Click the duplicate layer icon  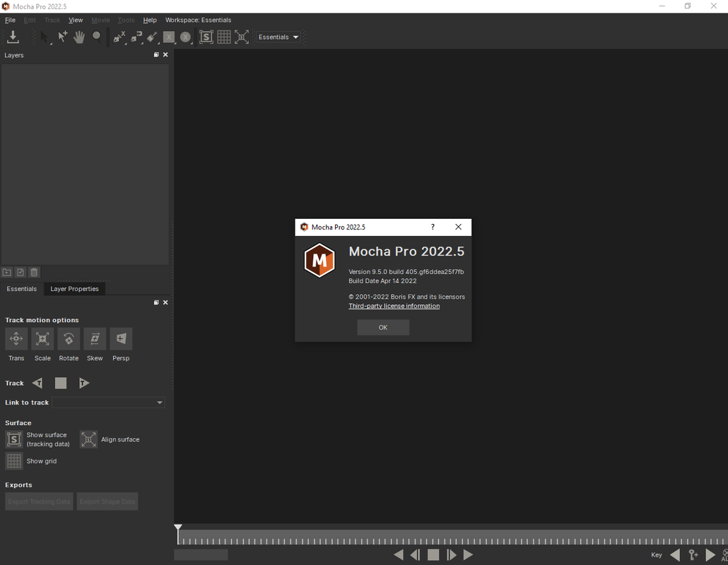pyautogui.click(x=20, y=273)
